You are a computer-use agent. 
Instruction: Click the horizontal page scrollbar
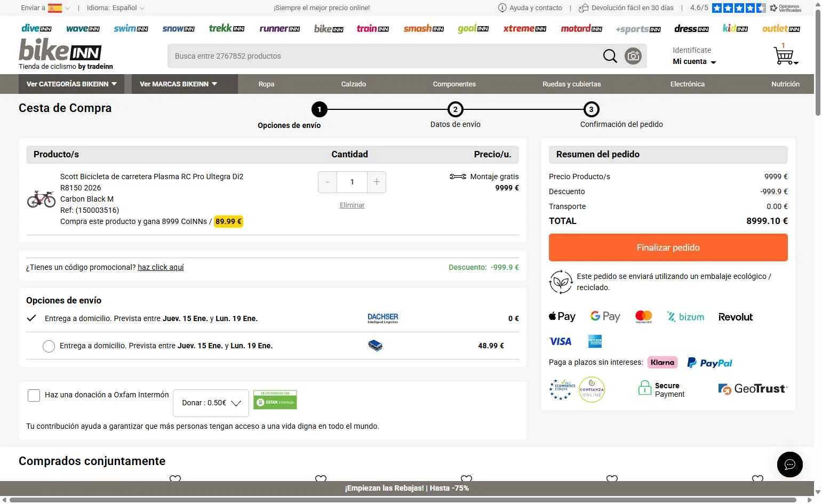(x=403, y=500)
